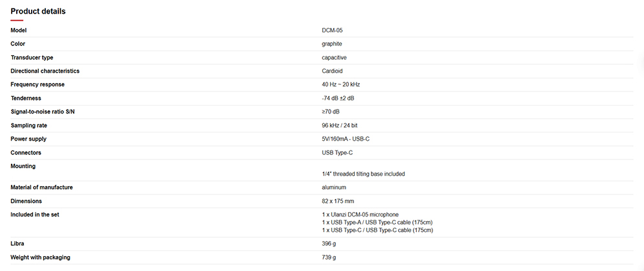Select the Connectors row label
644x271 pixels.
26,152
